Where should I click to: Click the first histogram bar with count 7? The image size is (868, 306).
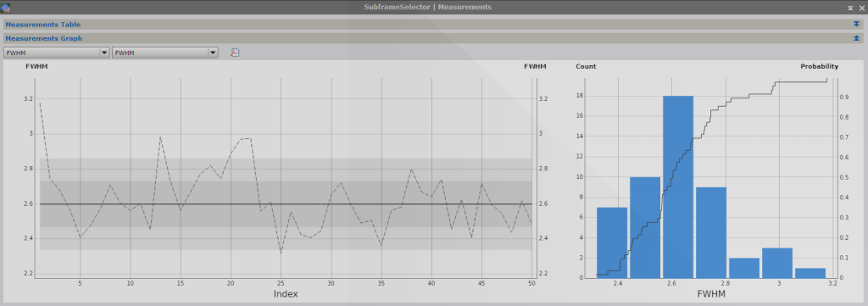[612, 243]
